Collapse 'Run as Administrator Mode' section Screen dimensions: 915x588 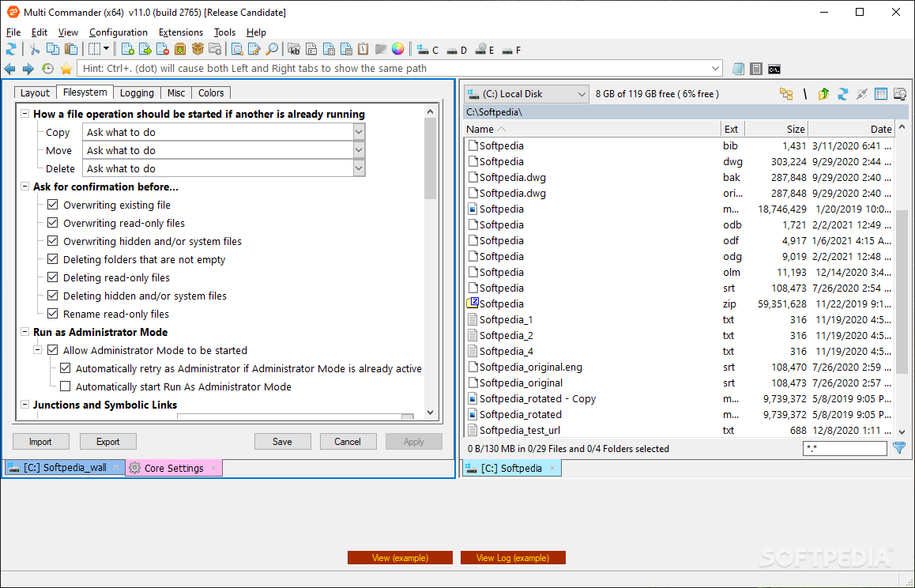25,332
